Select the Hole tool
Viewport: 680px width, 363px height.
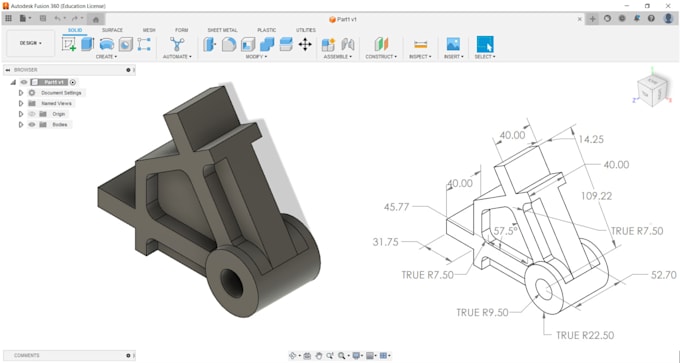(126, 44)
